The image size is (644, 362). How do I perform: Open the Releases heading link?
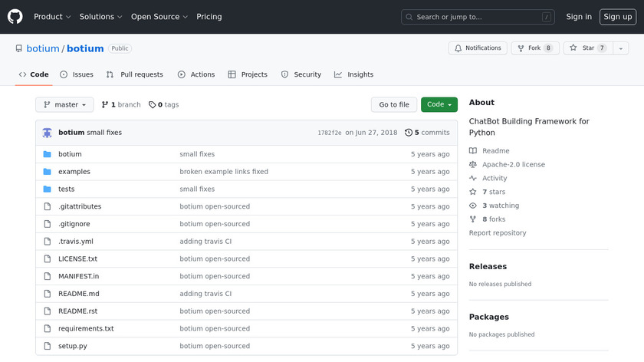tap(488, 267)
